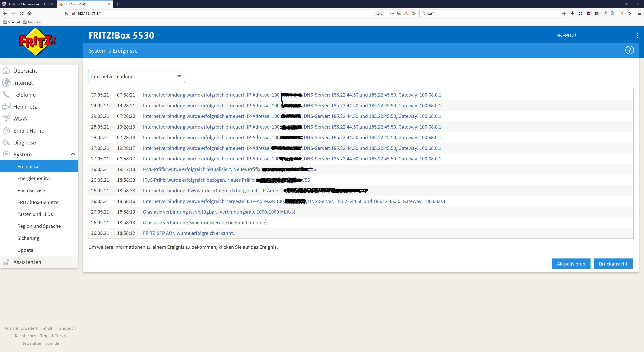Open the Glasfaserverbindung ist verfügbar event

(361, 212)
